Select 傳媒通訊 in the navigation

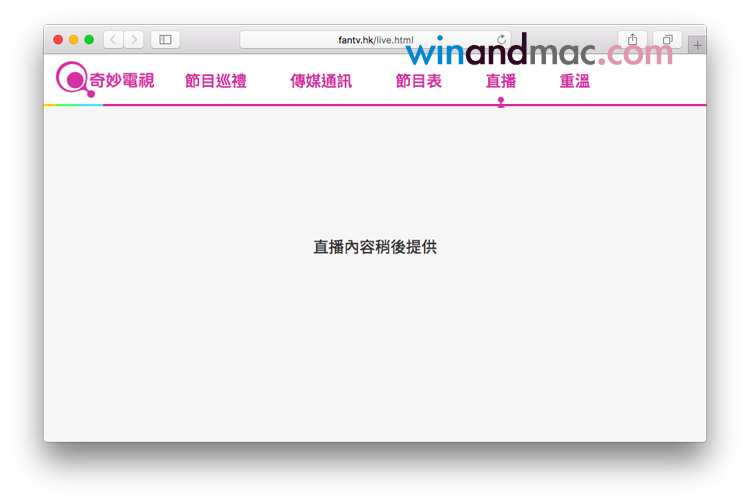321,81
